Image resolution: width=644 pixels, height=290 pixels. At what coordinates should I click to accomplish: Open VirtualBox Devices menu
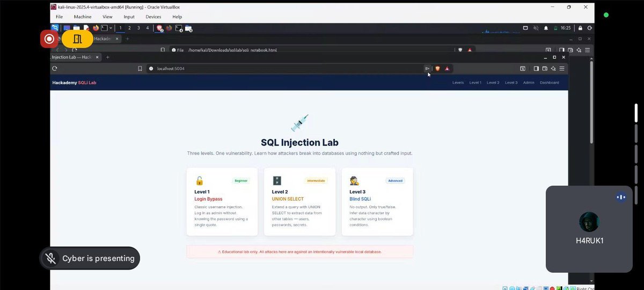point(153,17)
